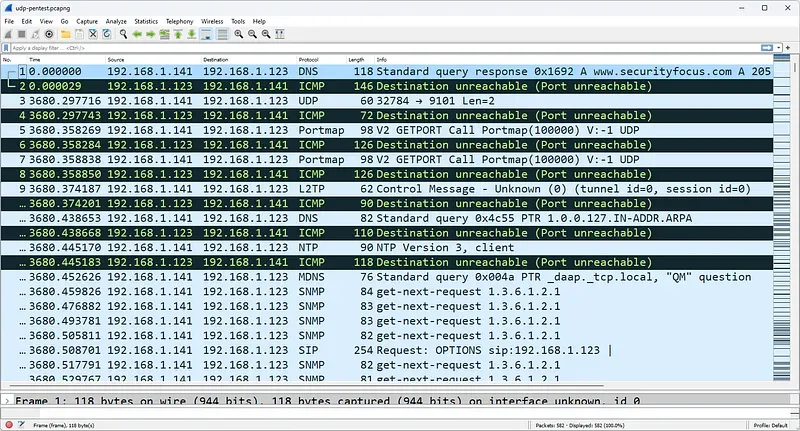Zoom out the packet text

pyautogui.click(x=252, y=34)
